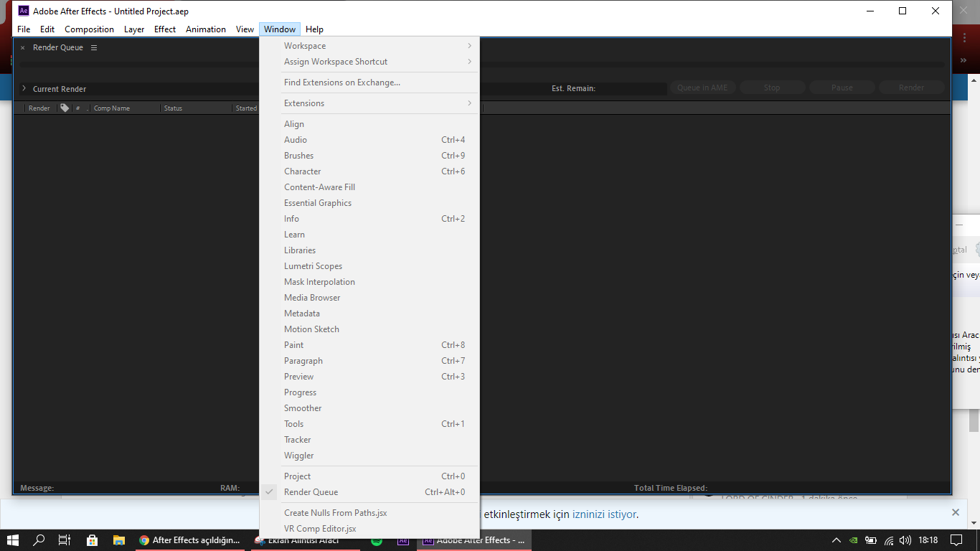
Task: Switch to the Chrome window titled After Effects açıldığın
Action: tap(190, 540)
